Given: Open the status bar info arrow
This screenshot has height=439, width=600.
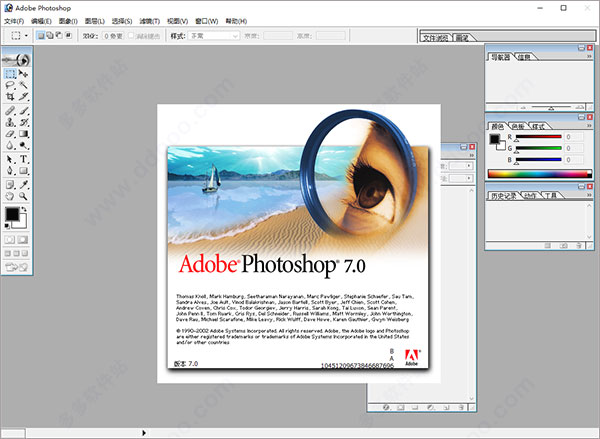Looking at the screenshot, I should [x=144, y=433].
